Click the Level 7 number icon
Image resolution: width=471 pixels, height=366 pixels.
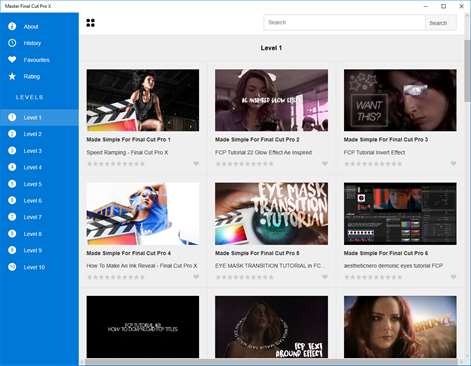point(12,217)
